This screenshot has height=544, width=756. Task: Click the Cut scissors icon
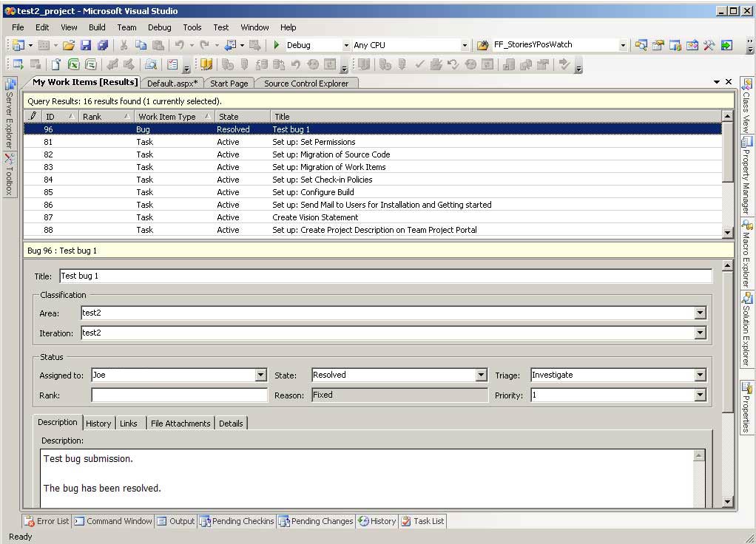[124, 45]
